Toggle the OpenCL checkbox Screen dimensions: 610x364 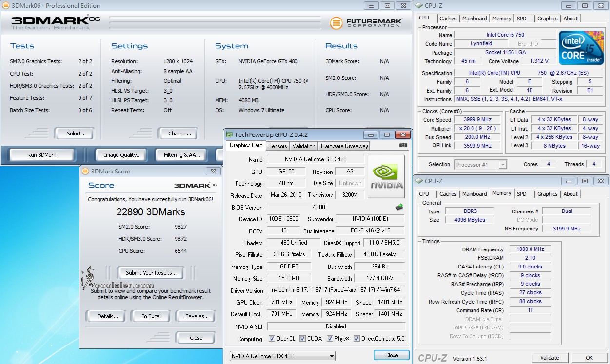(272, 339)
